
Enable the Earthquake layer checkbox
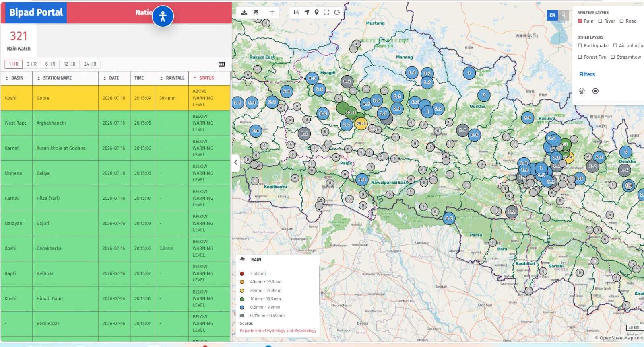click(580, 46)
